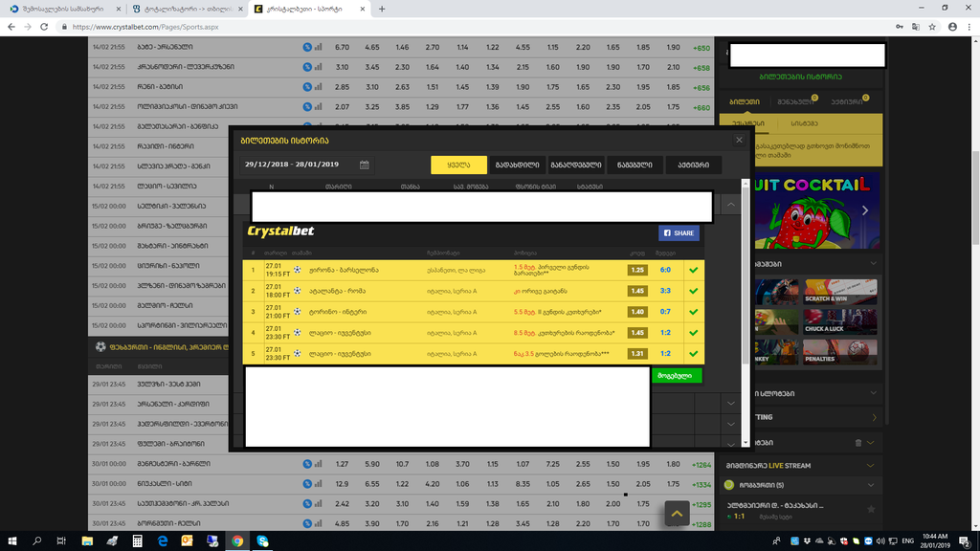
Task: Click the info icon in the +1334 match row
Action: click(307, 484)
